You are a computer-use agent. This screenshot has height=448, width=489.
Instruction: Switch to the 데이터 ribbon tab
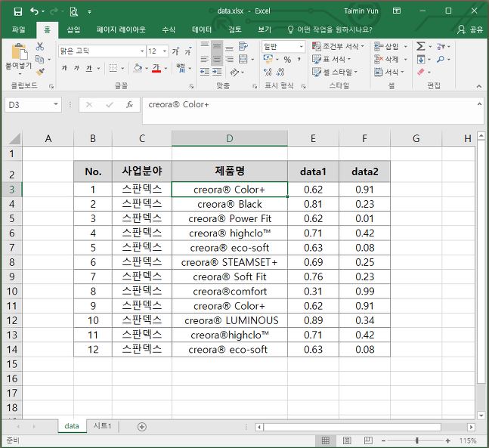point(202,29)
